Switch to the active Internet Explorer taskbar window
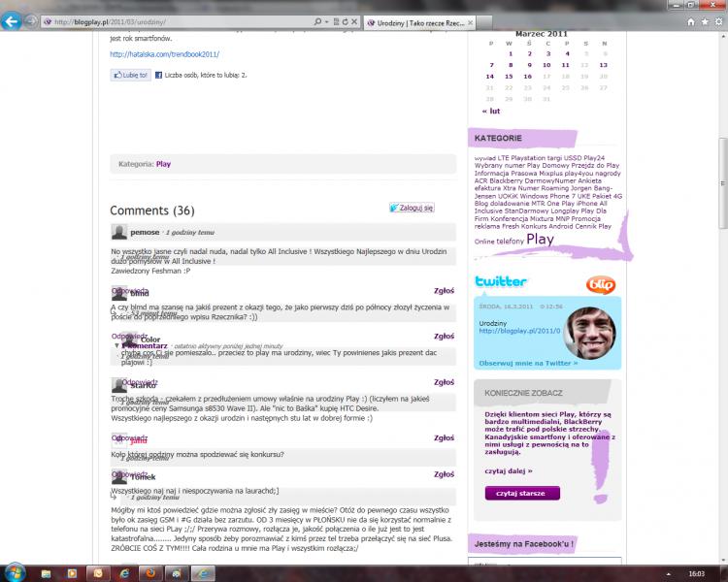This screenshot has width=728, height=582. (x=203, y=573)
